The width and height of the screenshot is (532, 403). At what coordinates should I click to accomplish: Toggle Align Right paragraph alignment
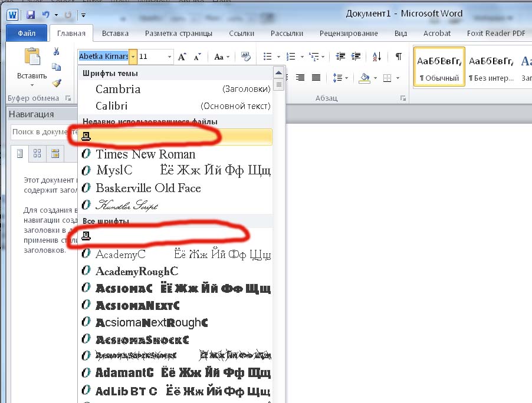[300, 78]
